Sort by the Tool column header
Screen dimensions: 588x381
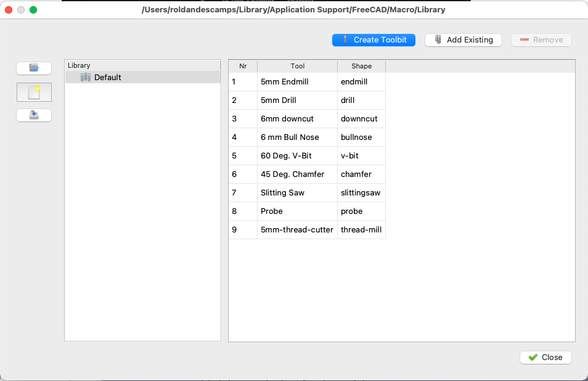pos(297,66)
